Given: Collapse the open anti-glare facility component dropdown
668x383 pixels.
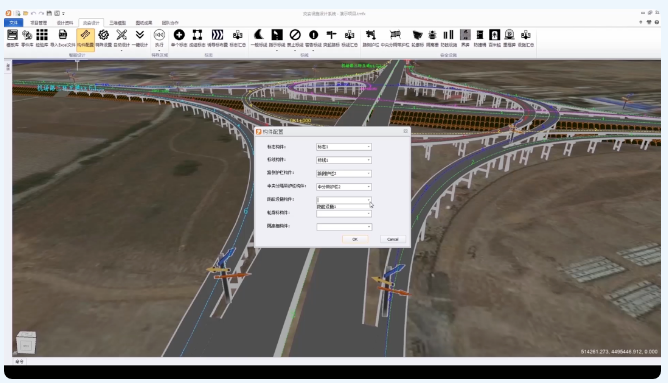Looking at the screenshot, I should point(369,200).
